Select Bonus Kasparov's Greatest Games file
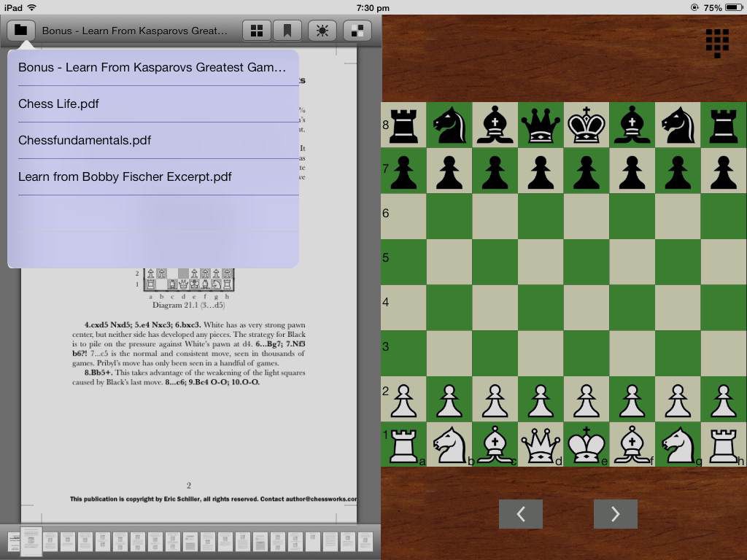747x560 pixels. (153, 68)
